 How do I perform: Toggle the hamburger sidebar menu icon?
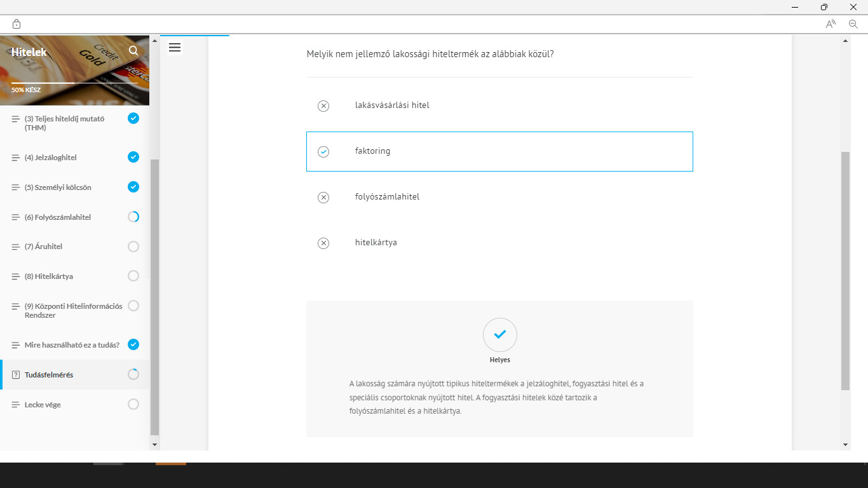175,48
